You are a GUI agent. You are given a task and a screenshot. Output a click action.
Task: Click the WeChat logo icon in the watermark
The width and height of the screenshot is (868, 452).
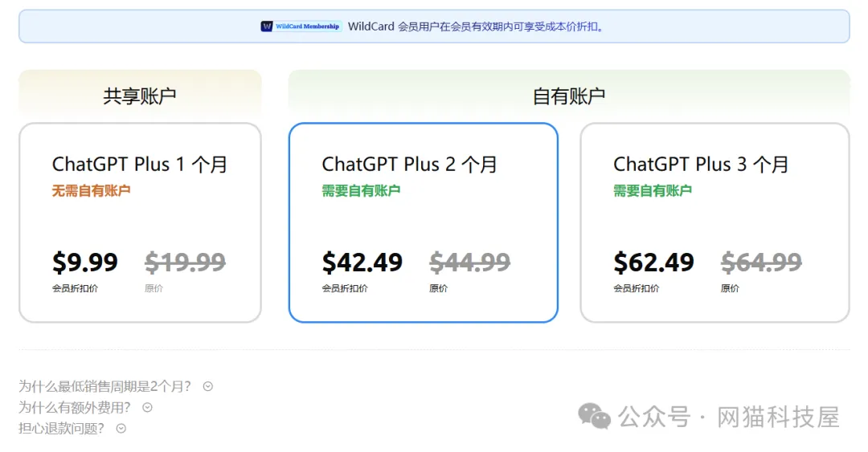tap(594, 416)
